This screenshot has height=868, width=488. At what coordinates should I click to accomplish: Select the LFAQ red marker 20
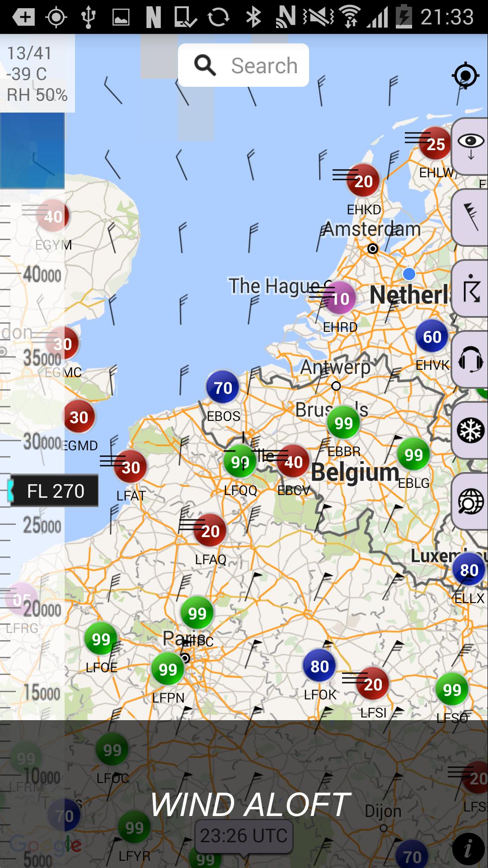coord(210,531)
